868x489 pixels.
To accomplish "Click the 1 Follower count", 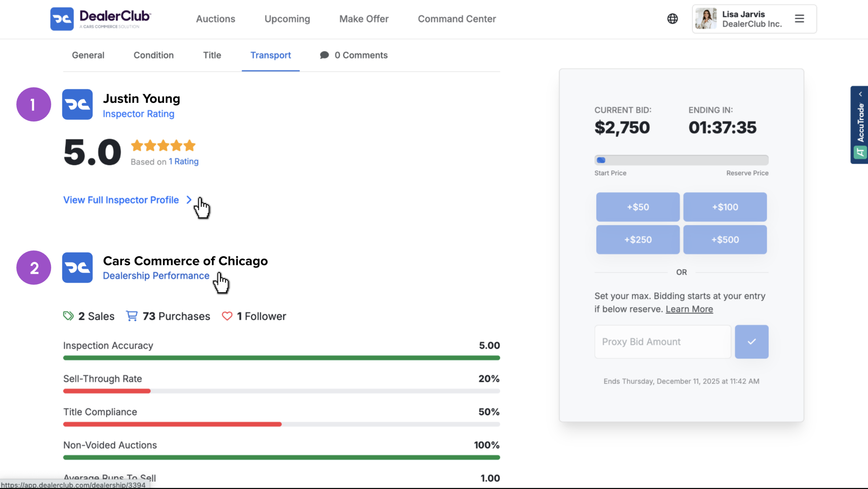I will point(261,316).
